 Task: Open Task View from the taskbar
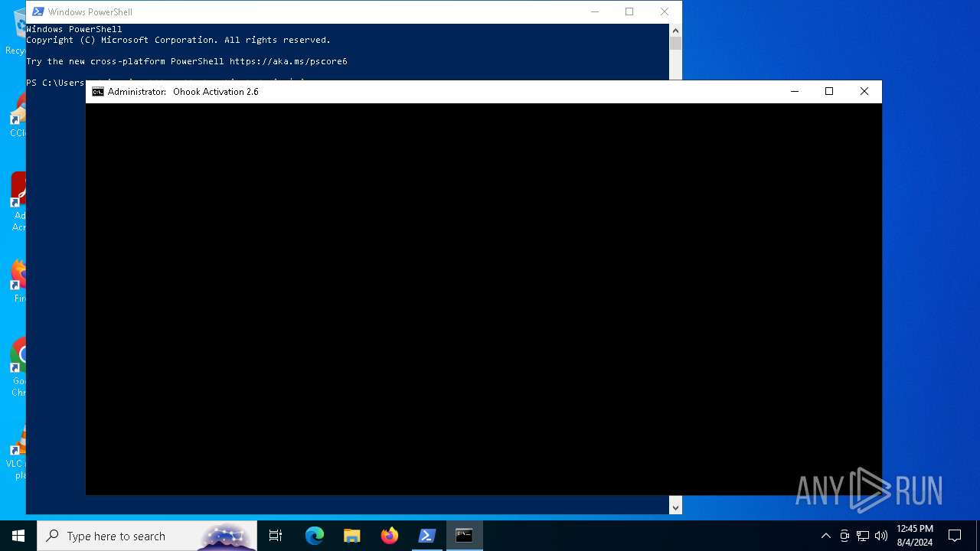[x=276, y=536]
